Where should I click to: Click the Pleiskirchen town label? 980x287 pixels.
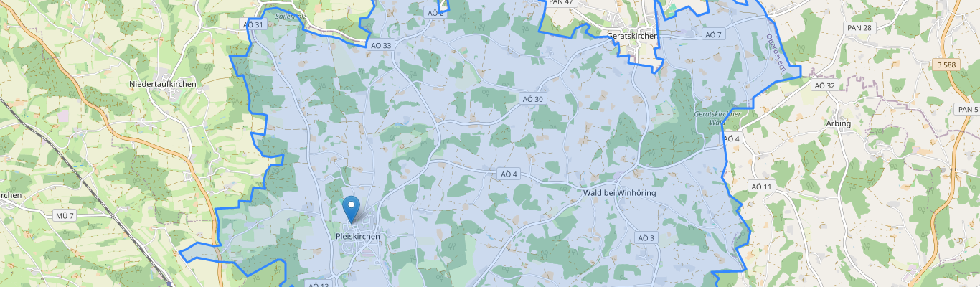pos(357,236)
